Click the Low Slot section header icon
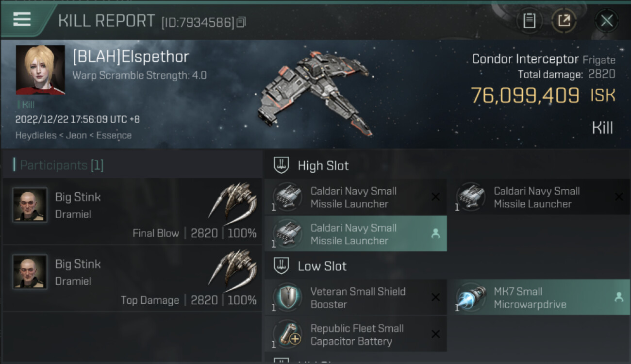This screenshot has height=364, width=631. click(x=282, y=266)
